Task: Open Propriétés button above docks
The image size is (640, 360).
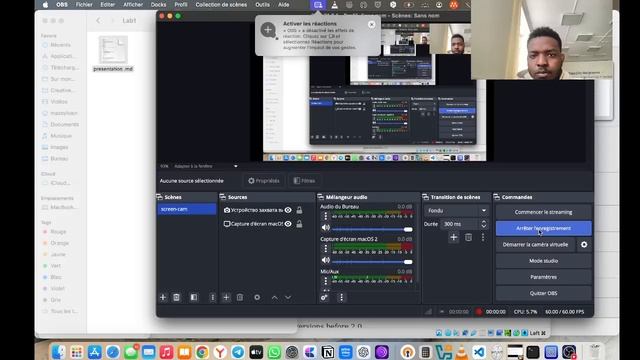Action: click(264, 180)
